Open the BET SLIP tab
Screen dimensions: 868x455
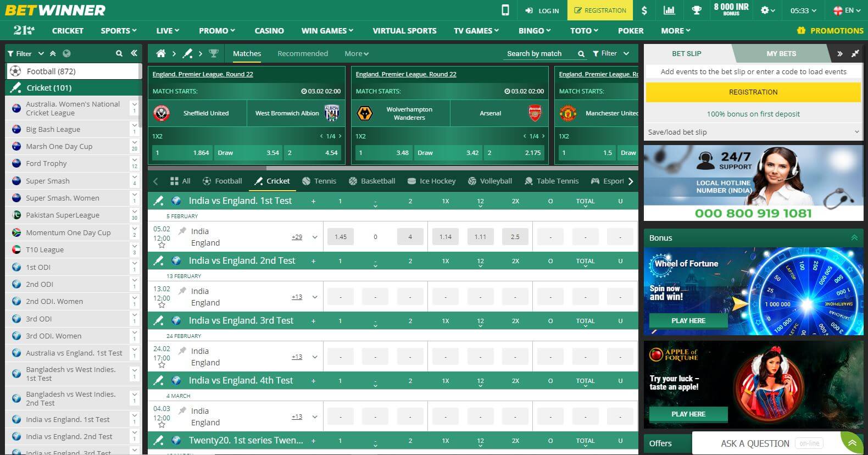(x=687, y=53)
